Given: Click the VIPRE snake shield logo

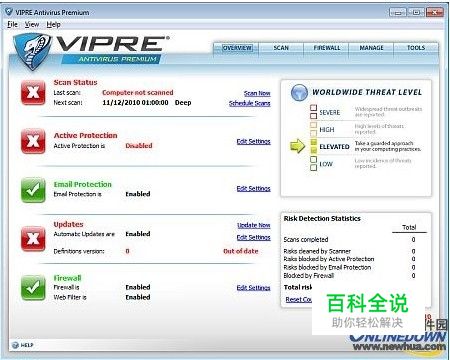Looking at the screenshot, I should [x=31, y=52].
